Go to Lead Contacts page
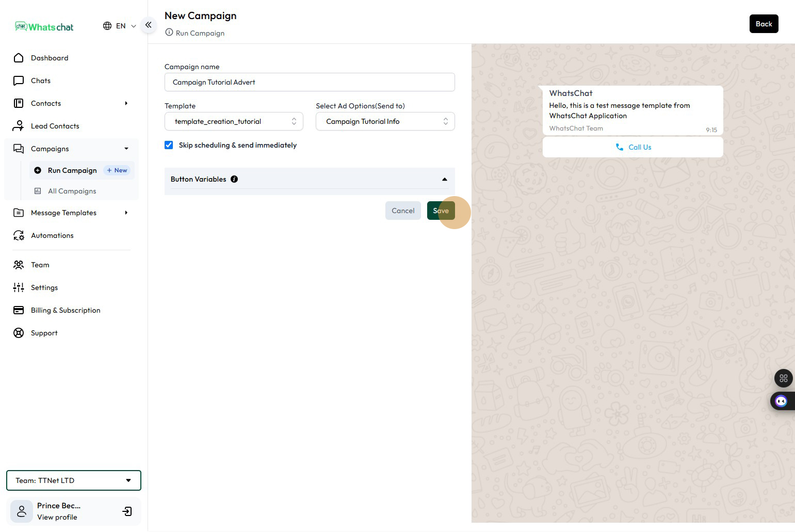Viewport: 795px width, 532px height. click(x=55, y=126)
